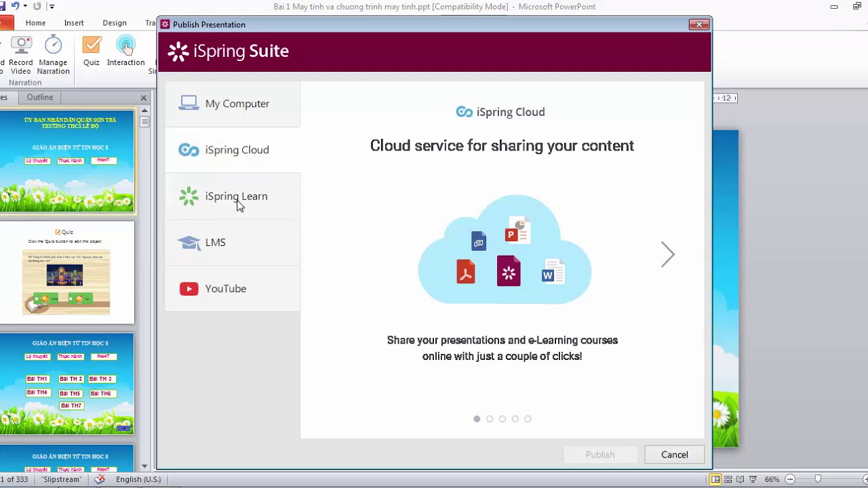Click the Interaction ribbon button
This screenshot has width=868, height=488.
pyautogui.click(x=125, y=52)
